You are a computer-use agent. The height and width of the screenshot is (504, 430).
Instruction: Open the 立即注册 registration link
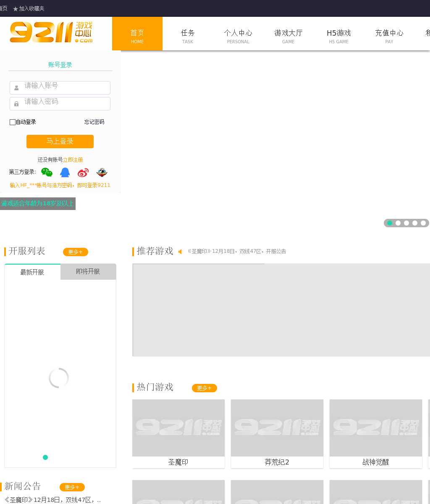73,160
